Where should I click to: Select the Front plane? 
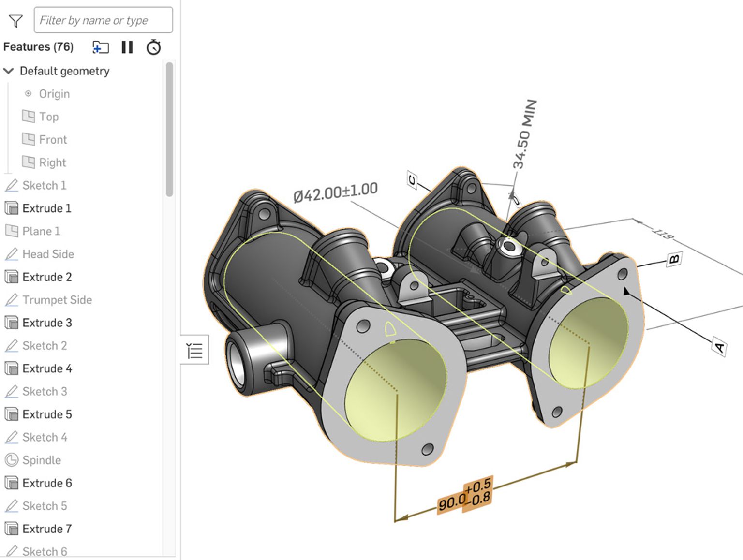point(53,139)
